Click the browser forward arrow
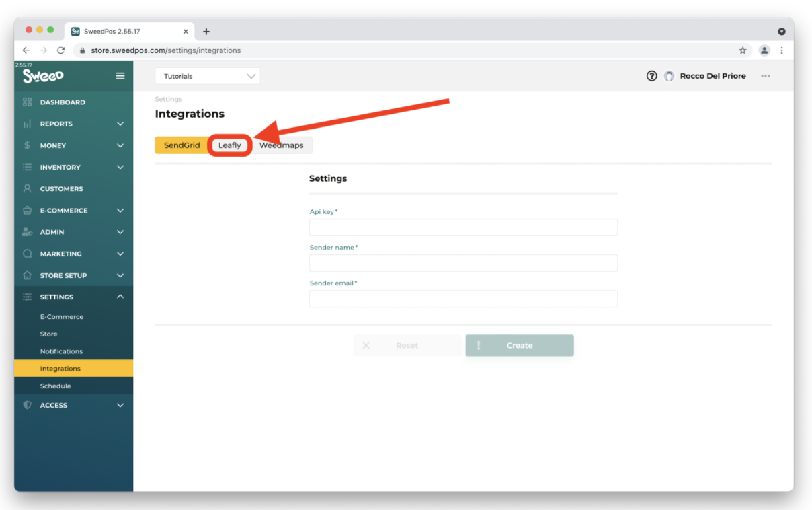812x510 pixels. tap(44, 50)
